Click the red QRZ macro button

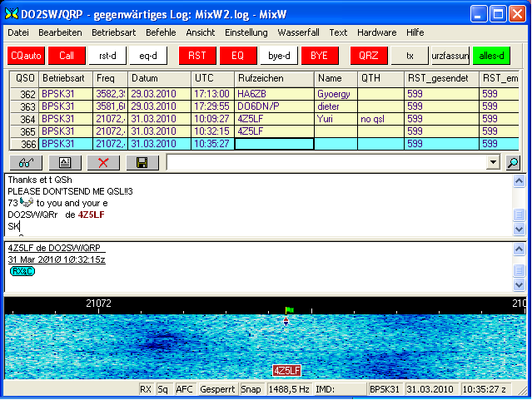tap(369, 56)
